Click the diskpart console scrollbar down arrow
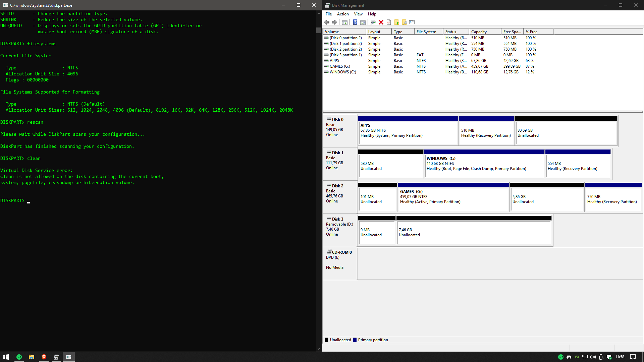Image resolution: width=644 pixels, height=362 pixels. pyautogui.click(x=319, y=349)
